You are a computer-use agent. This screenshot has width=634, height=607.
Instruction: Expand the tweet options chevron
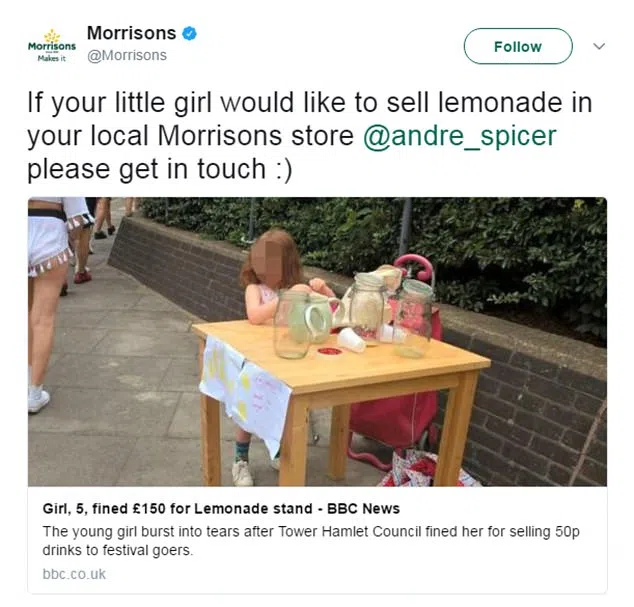pyautogui.click(x=599, y=46)
